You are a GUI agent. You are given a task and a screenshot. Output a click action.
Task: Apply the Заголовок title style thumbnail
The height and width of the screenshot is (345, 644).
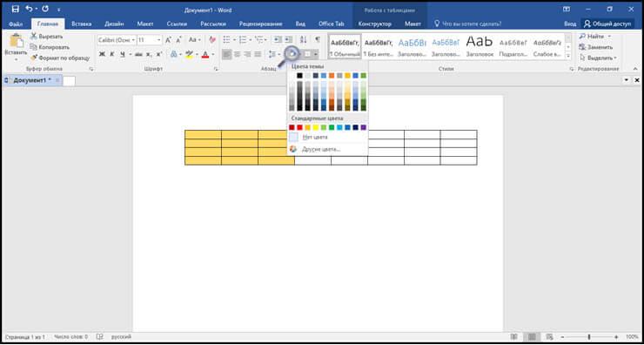point(480,45)
